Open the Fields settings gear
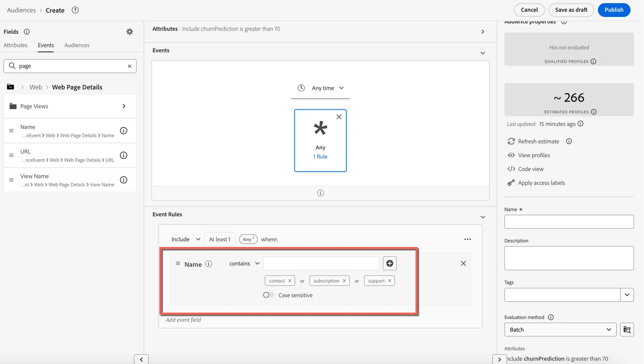Image resolution: width=644 pixels, height=364 pixels. 130,32
